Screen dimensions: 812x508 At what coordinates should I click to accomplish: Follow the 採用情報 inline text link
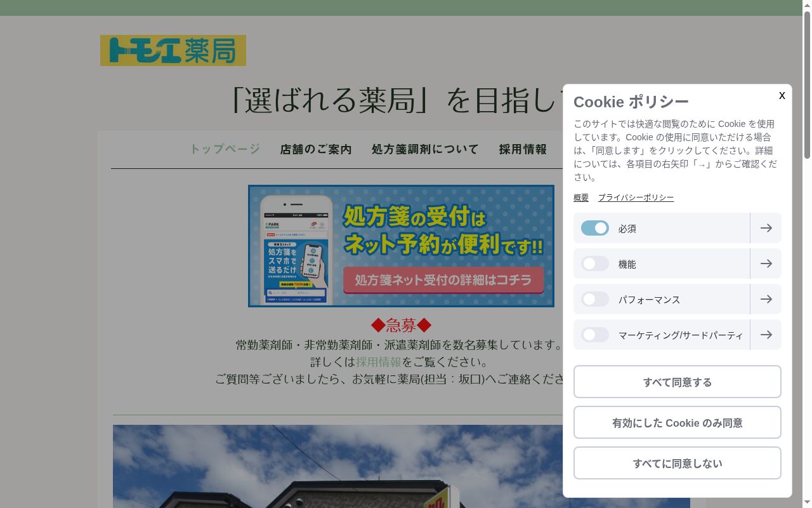(379, 361)
